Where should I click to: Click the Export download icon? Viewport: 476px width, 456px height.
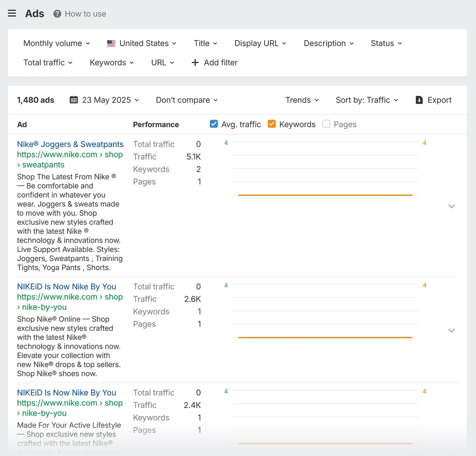tap(419, 100)
